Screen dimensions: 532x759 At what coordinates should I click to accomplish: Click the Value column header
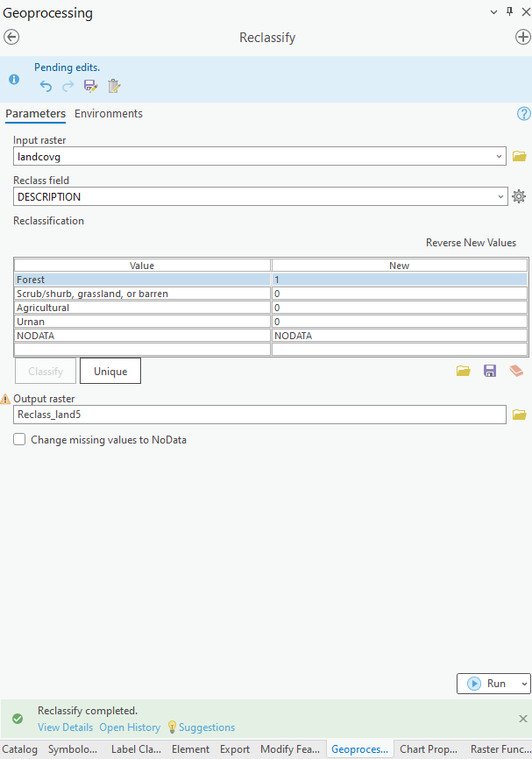pyautogui.click(x=142, y=266)
